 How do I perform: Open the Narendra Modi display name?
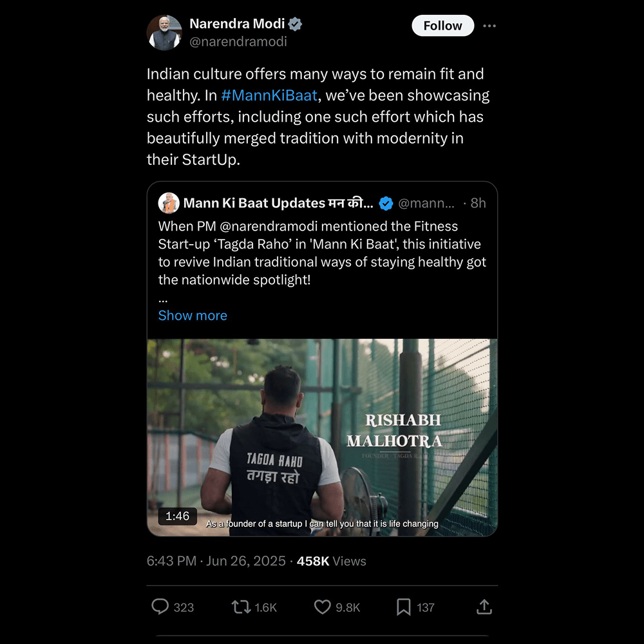[x=236, y=24]
